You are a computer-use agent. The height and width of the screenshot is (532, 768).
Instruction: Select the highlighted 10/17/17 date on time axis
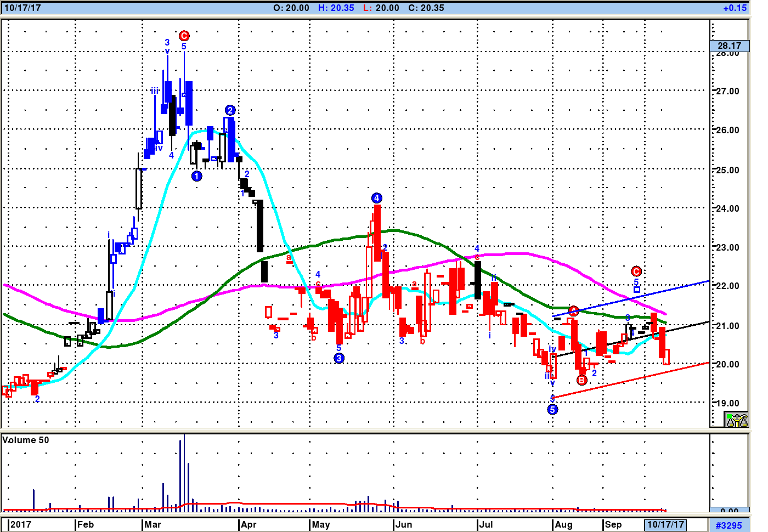(665, 524)
